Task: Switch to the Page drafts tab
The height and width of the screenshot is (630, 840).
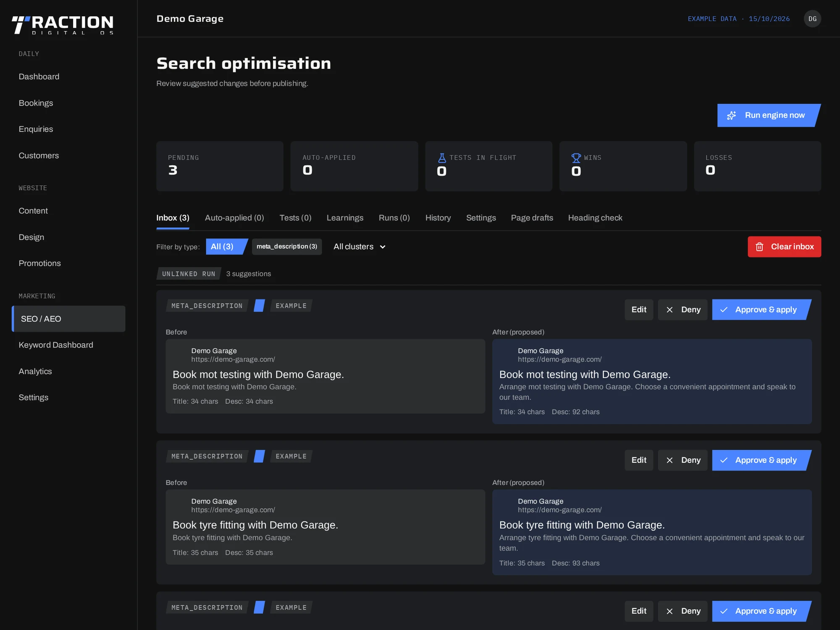Action: point(532,218)
